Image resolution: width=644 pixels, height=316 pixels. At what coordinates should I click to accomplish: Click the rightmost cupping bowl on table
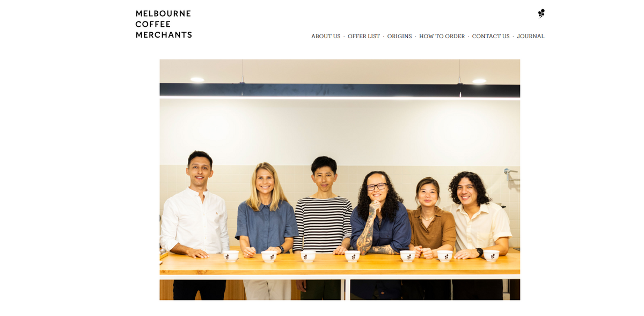pos(492,256)
